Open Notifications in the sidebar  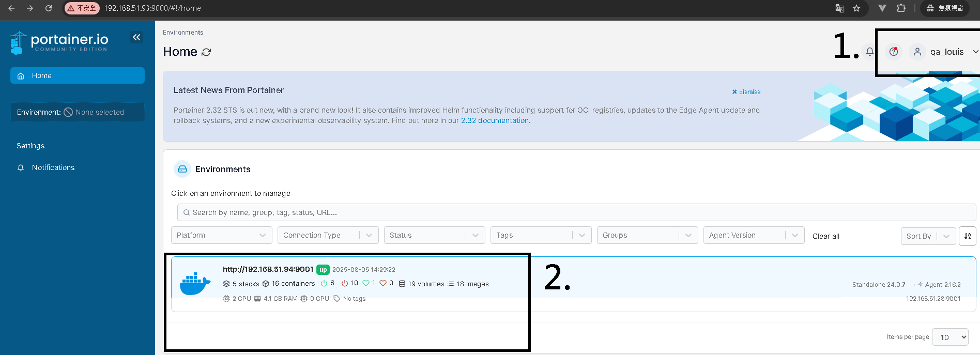point(53,167)
